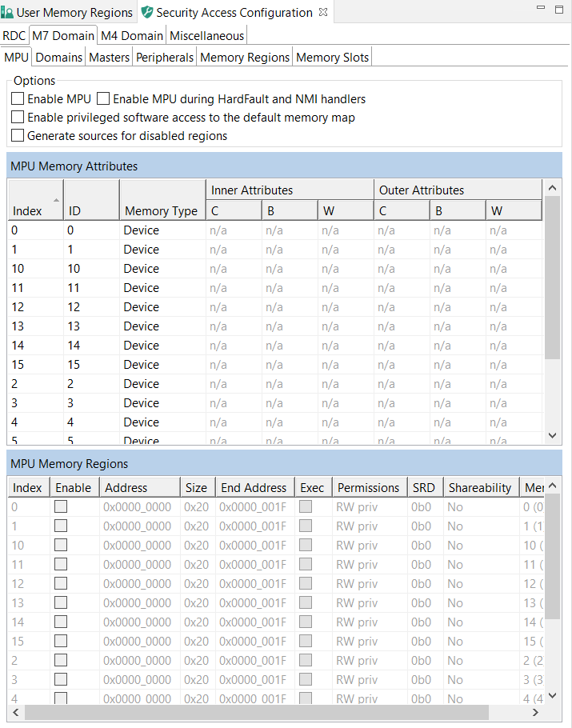
Task: Select the Memory Slots tab
Action: (332, 58)
